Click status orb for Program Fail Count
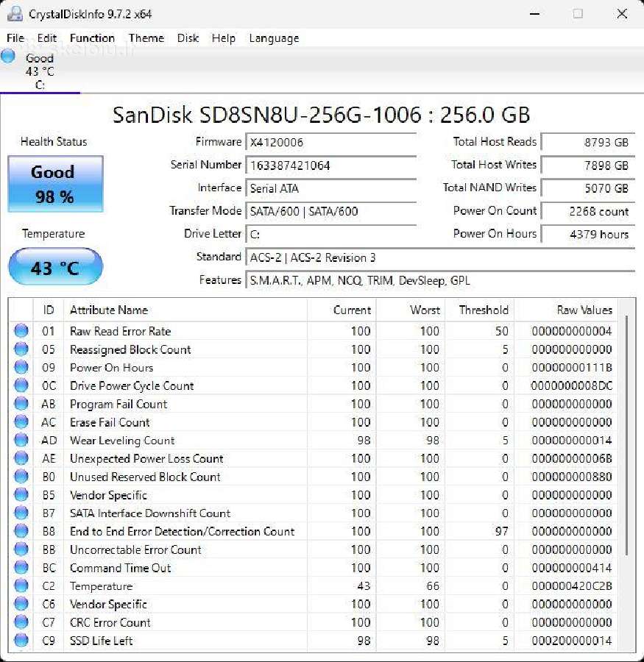The image size is (644, 662). click(21, 404)
